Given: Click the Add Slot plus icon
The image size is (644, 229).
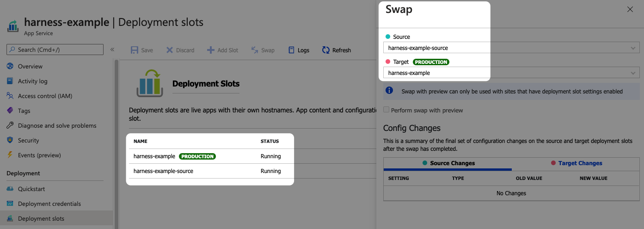Looking at the screenshot, I should coord(211,50).
